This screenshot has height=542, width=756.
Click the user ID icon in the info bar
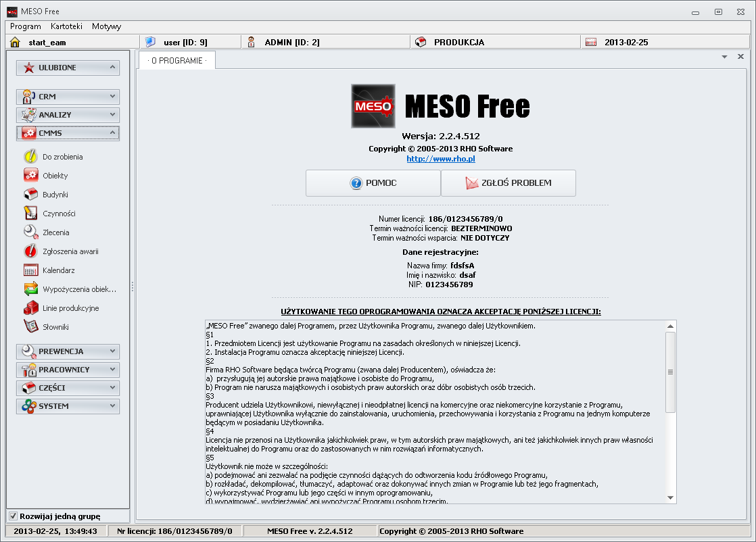click(x=150, y=42)
